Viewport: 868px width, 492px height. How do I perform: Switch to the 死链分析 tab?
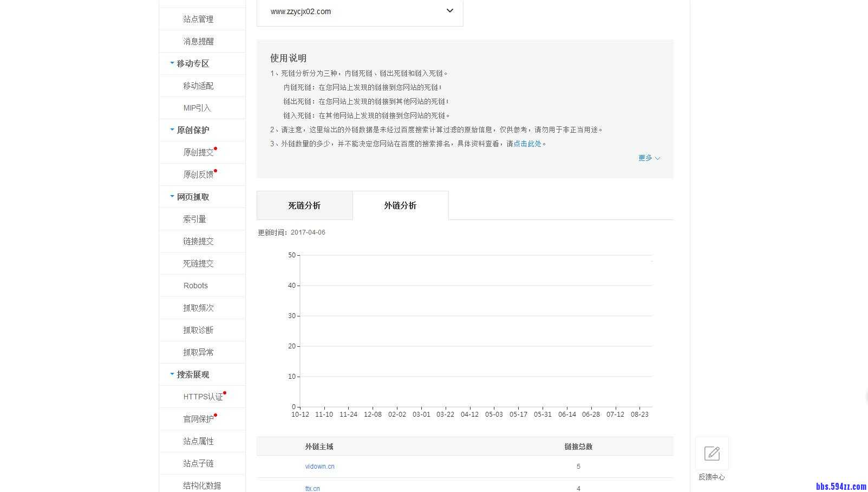coord(304,205)
